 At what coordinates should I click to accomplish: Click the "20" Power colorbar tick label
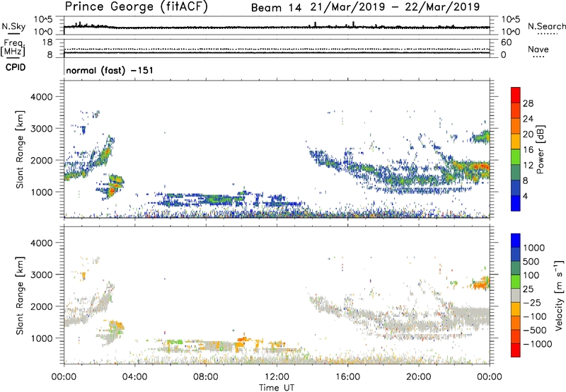click(x=528, y=134)
